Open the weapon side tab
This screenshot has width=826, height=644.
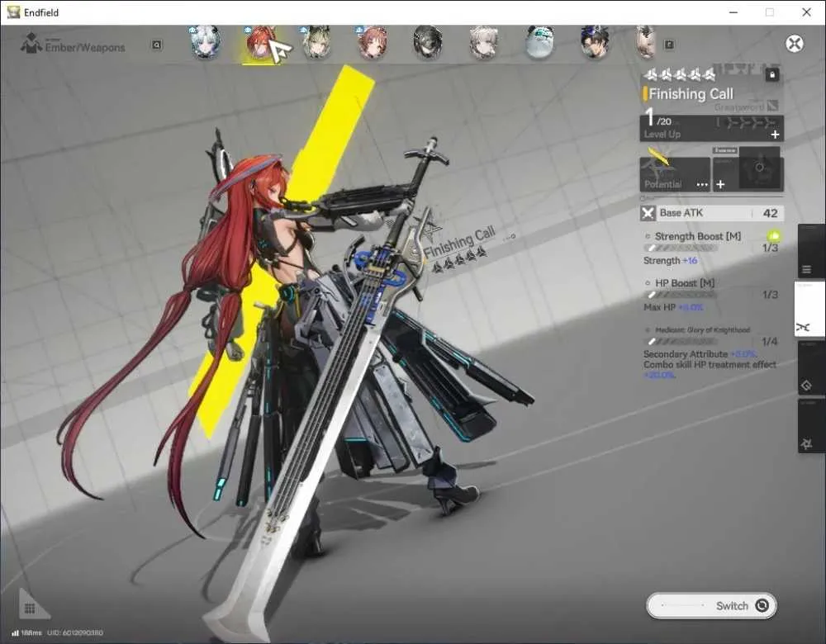click(808, 309)
